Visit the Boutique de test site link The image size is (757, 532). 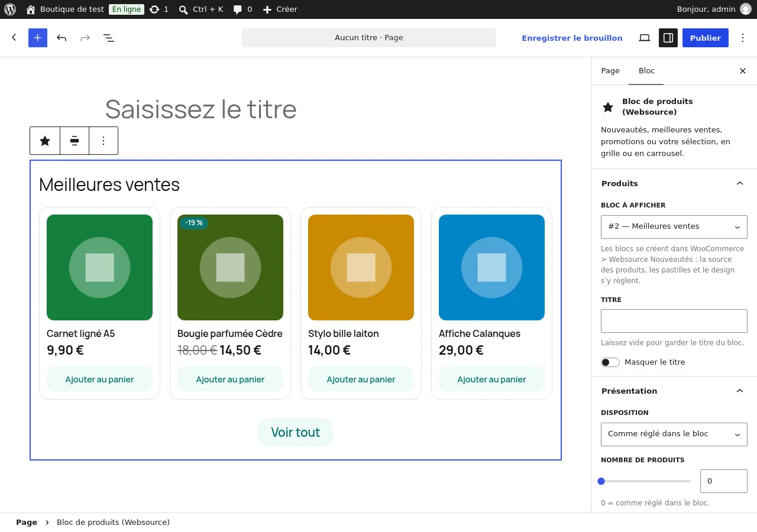(64, 9)
